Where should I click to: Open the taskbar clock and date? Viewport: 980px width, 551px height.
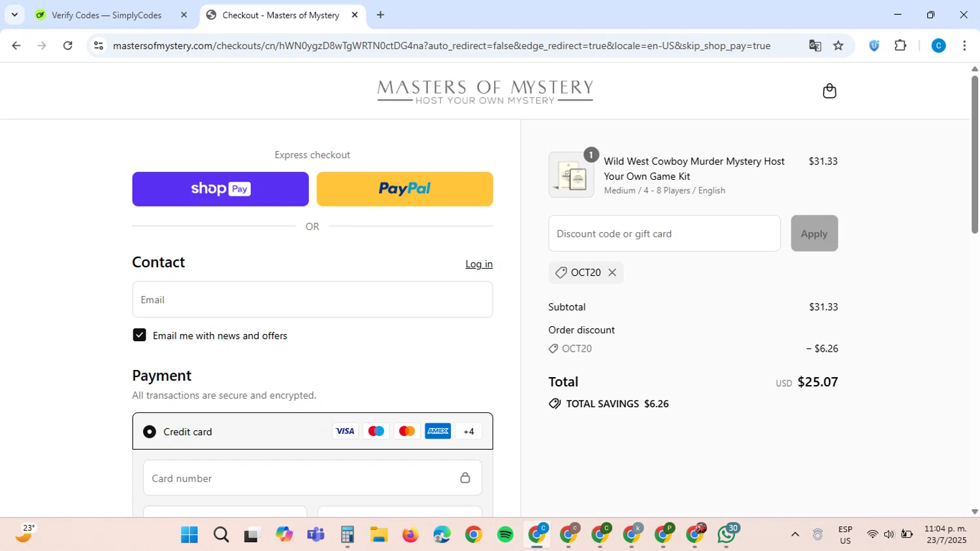click(945, 535)
